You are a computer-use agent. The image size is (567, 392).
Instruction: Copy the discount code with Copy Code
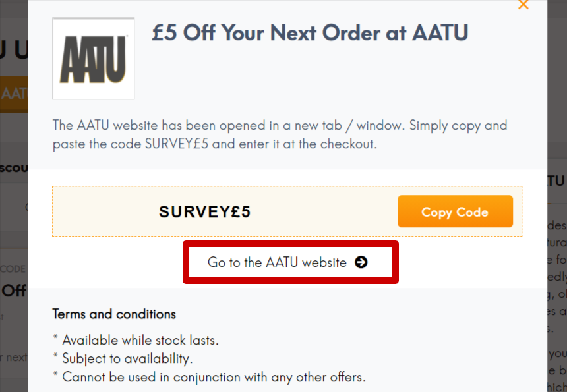coord(455,211)
